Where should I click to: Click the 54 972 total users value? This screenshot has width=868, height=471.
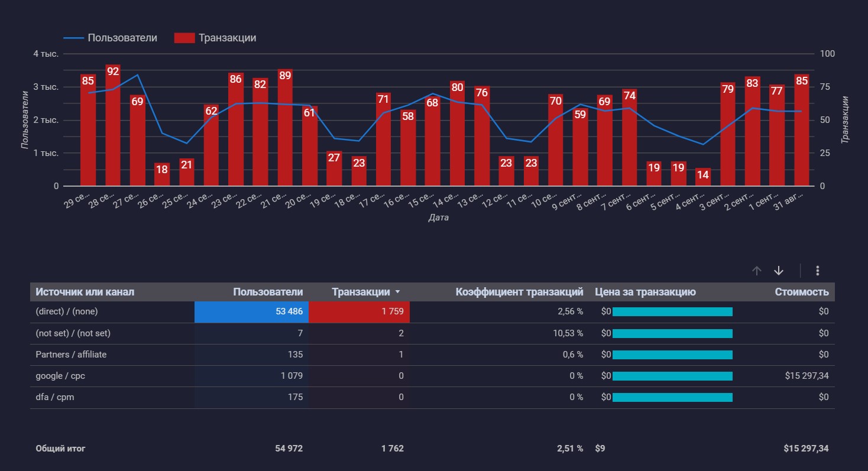click(x=289, y=449)
